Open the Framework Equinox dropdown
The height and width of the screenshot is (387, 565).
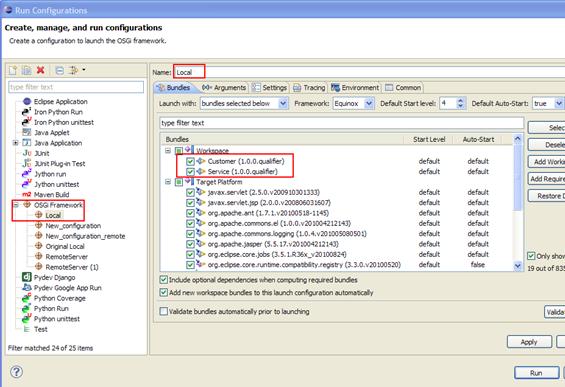369,104
